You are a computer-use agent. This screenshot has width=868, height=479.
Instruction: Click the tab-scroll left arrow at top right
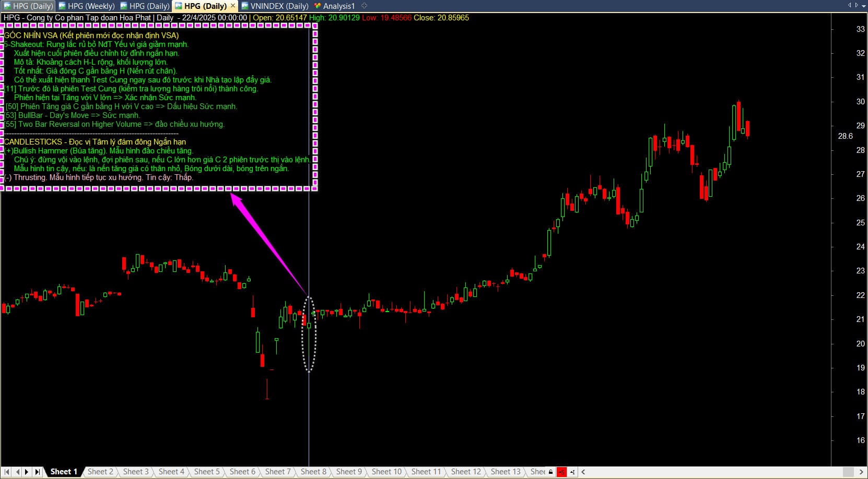850,5
